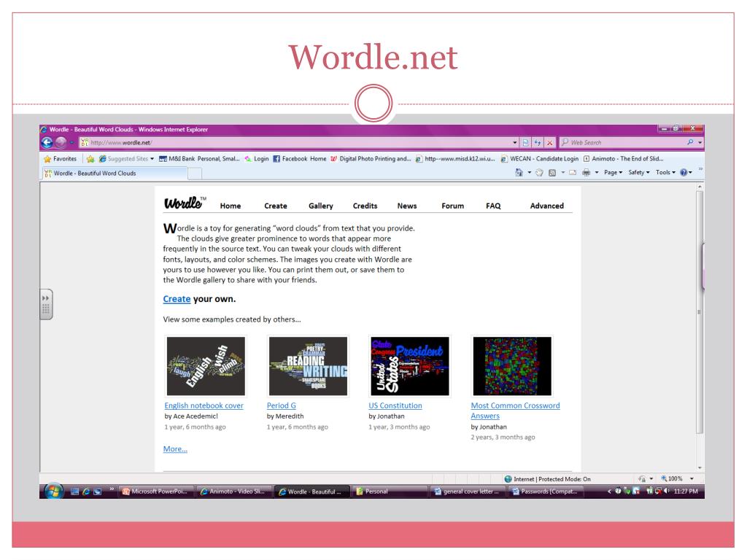Open the Create menu item on Wordle

275,206
